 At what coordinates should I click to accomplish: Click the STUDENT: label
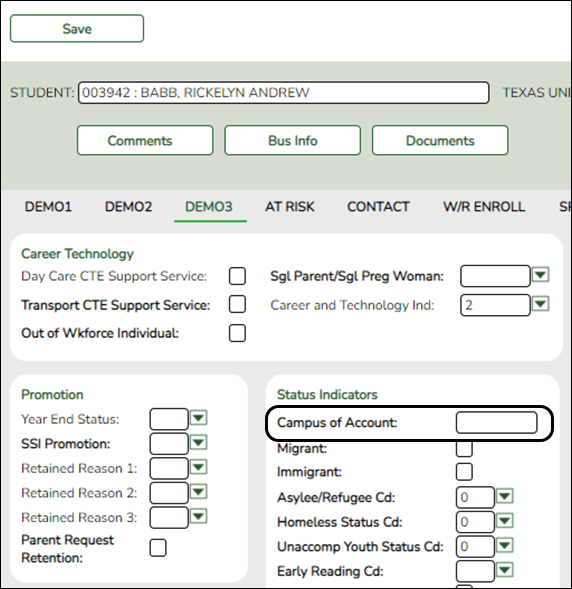pyautogui.click(x=42, y=93)
